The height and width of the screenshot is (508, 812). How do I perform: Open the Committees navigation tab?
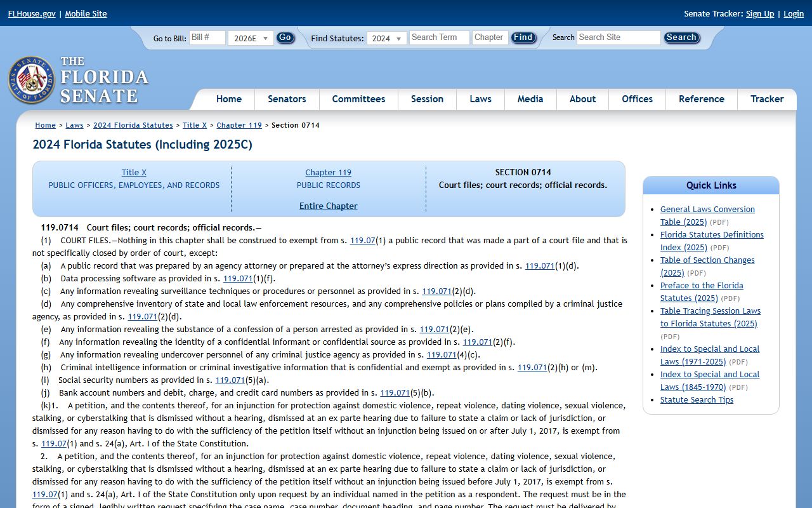click(358, 99)
